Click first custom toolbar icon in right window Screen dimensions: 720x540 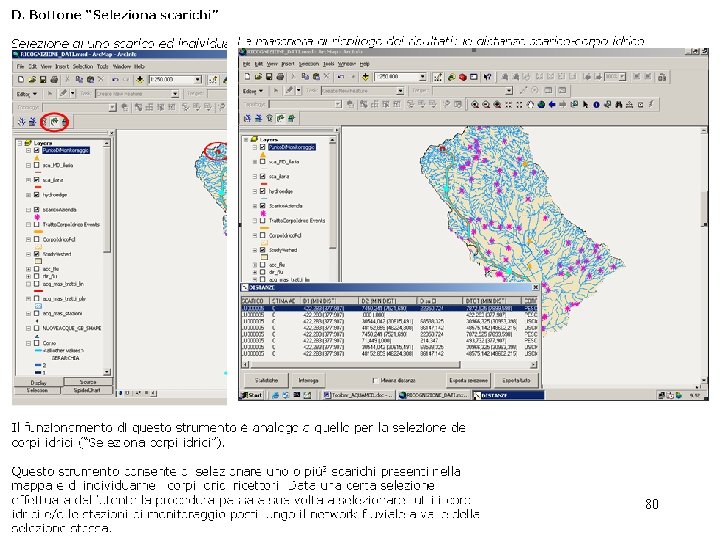pos(247,118)
